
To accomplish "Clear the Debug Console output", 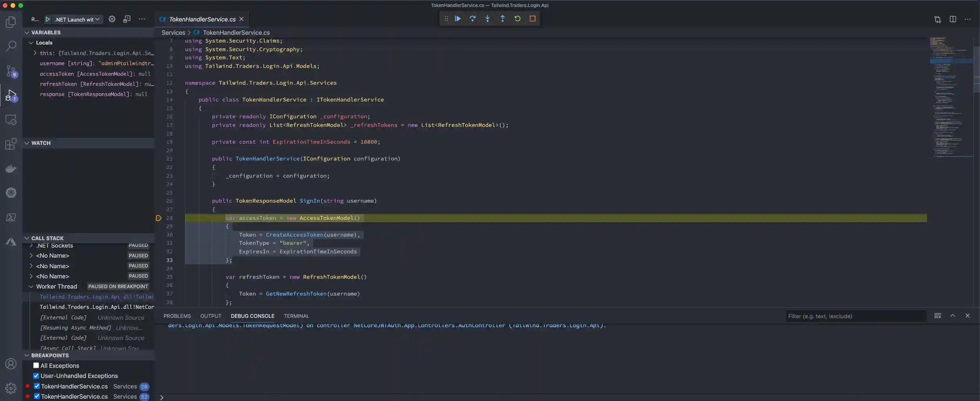I will 938,315.
